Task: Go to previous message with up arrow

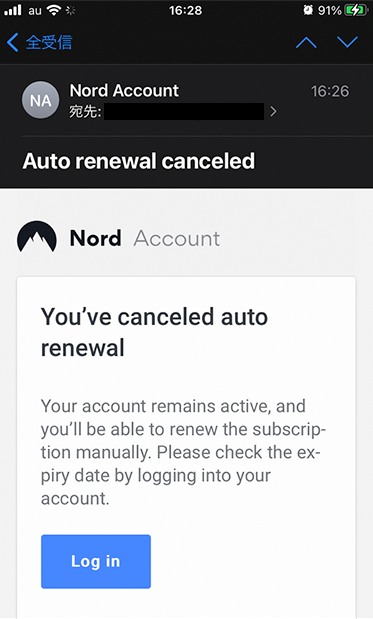Action: (306, 42)
